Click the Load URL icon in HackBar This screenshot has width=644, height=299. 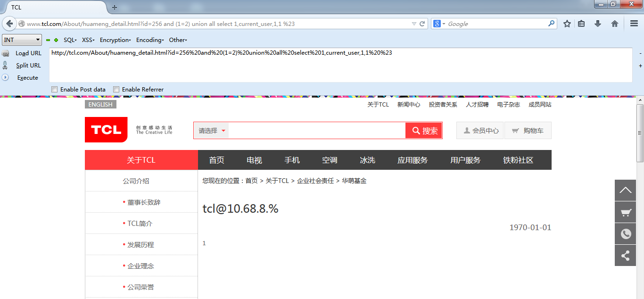5,53
